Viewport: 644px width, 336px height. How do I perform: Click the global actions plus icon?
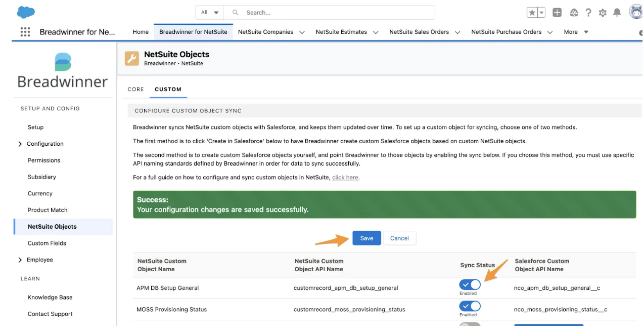click(x=557, y=13)
